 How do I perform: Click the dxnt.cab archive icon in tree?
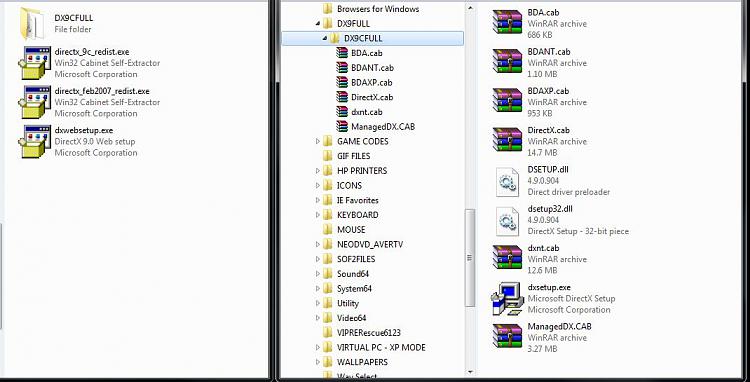tap(342, 112)
